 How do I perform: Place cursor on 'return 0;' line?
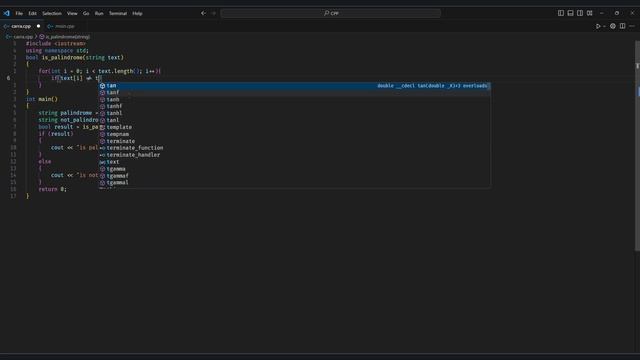[52, 189]
